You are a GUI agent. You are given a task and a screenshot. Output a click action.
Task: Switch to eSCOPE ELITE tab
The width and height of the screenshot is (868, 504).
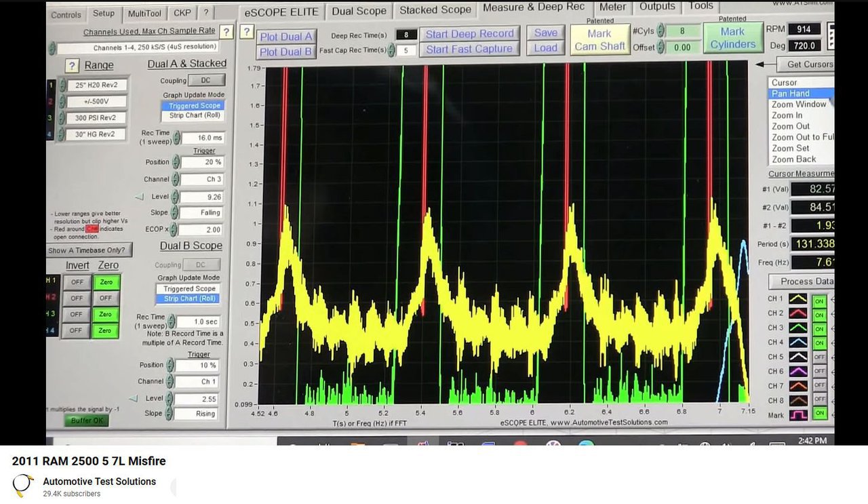(281, 12)
